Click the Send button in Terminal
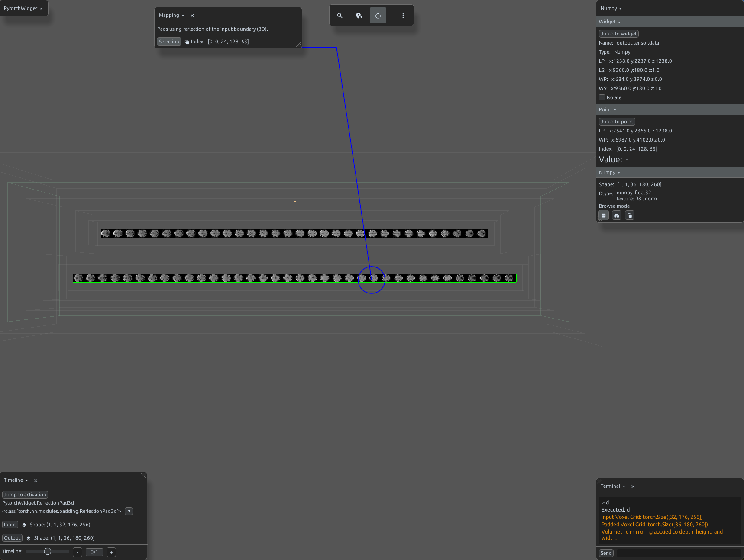The width and height of the screenshot is (744, 560). pyautogui.click(x=606, y=553)
